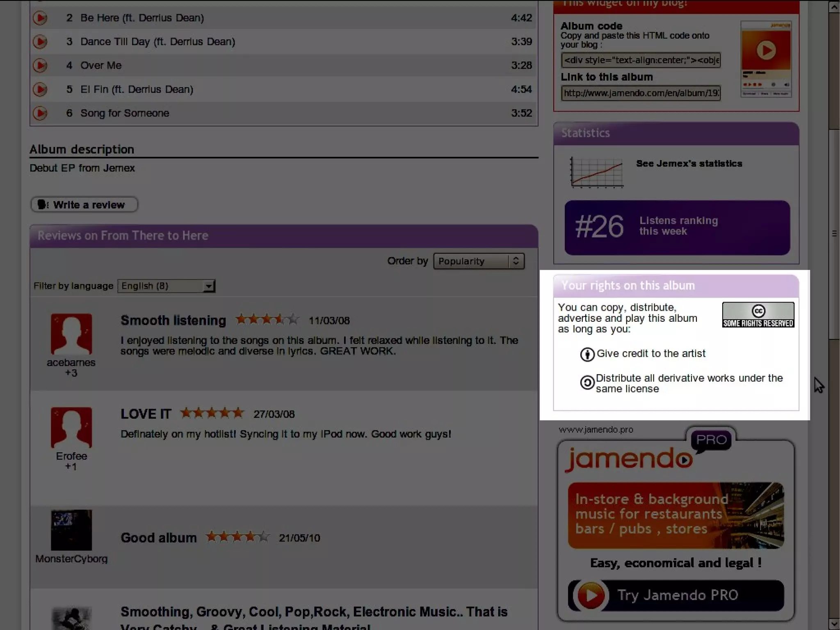Viewport: 840px width, 630px height.
Task: Expand the Filter by language dropdown
Action: click(166, 286)
